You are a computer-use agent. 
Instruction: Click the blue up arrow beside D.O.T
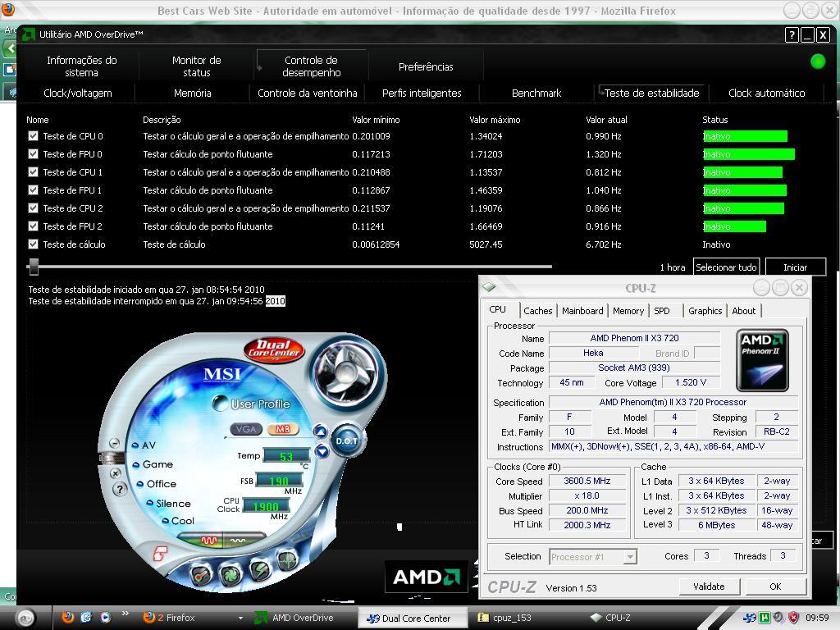pos(321,431)
